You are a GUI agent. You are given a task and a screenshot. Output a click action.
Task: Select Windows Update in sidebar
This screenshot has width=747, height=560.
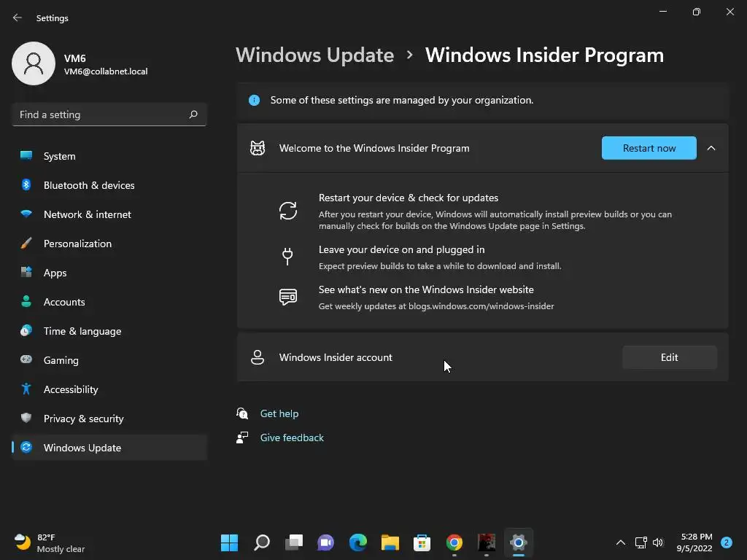109,448
